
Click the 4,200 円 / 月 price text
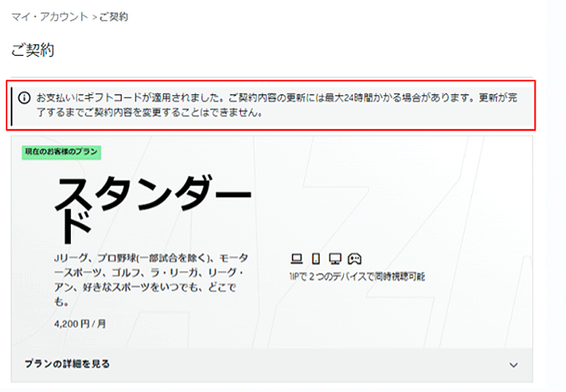pos(80,324)
